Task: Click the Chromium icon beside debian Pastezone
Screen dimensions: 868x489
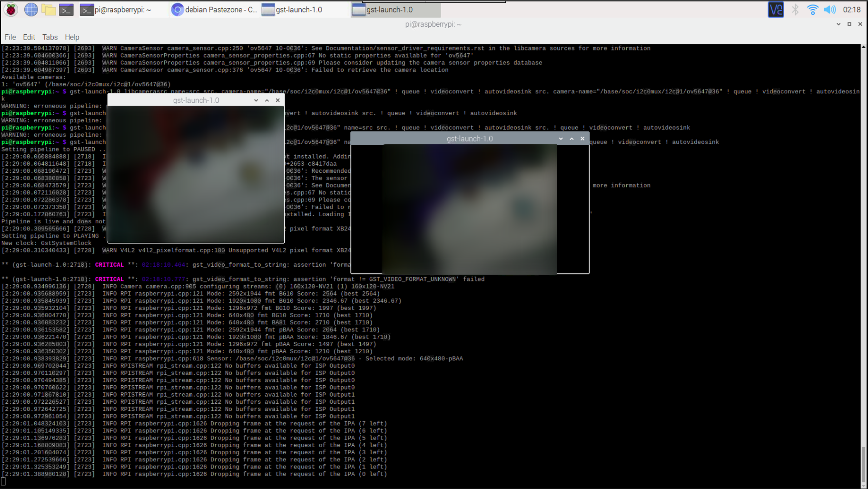Action: [177, 9]
